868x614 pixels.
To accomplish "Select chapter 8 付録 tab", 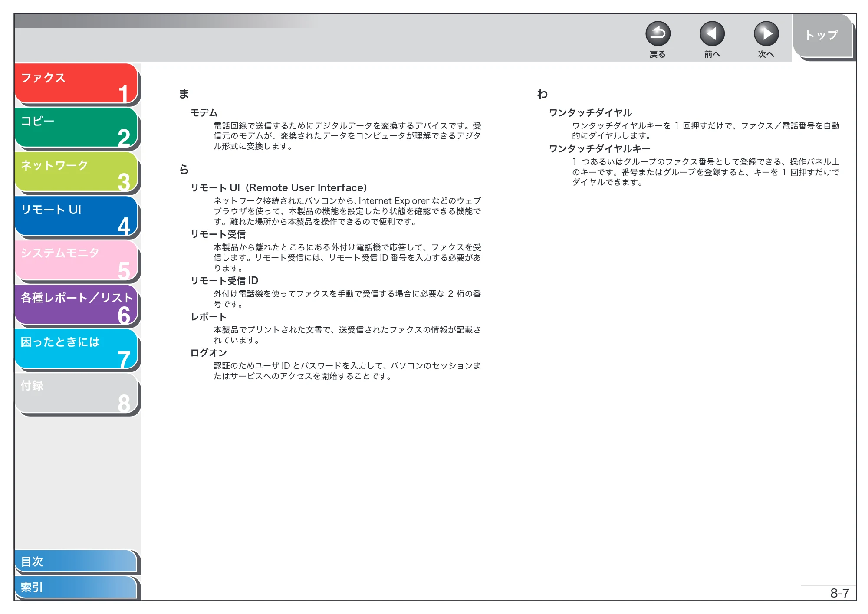I will (76, 394).
